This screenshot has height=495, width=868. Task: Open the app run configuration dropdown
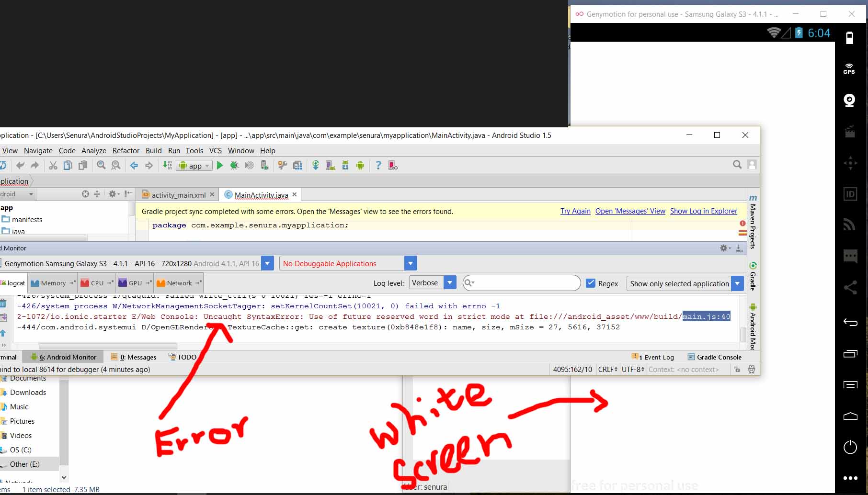[x=195, y=166]
